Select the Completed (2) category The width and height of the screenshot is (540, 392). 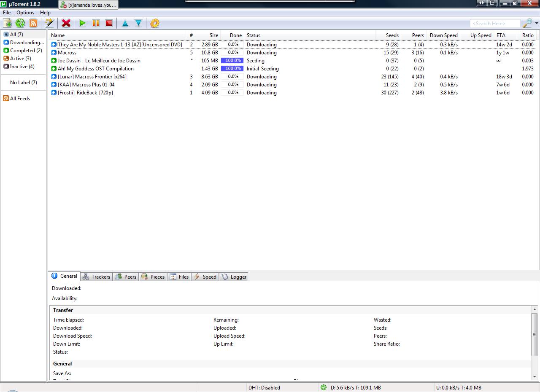point(26,51)
